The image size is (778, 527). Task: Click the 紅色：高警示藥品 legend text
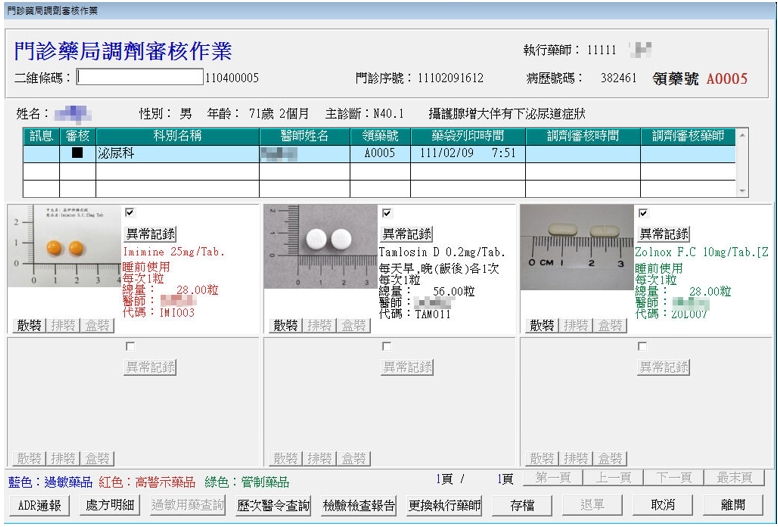click(147, 482)
